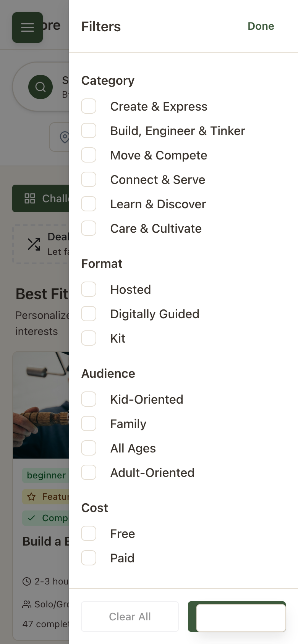Select the Kid-Oriented audience filter
Image resolution: width=298 pixels, height=644 pixels.
pos(88,399)
